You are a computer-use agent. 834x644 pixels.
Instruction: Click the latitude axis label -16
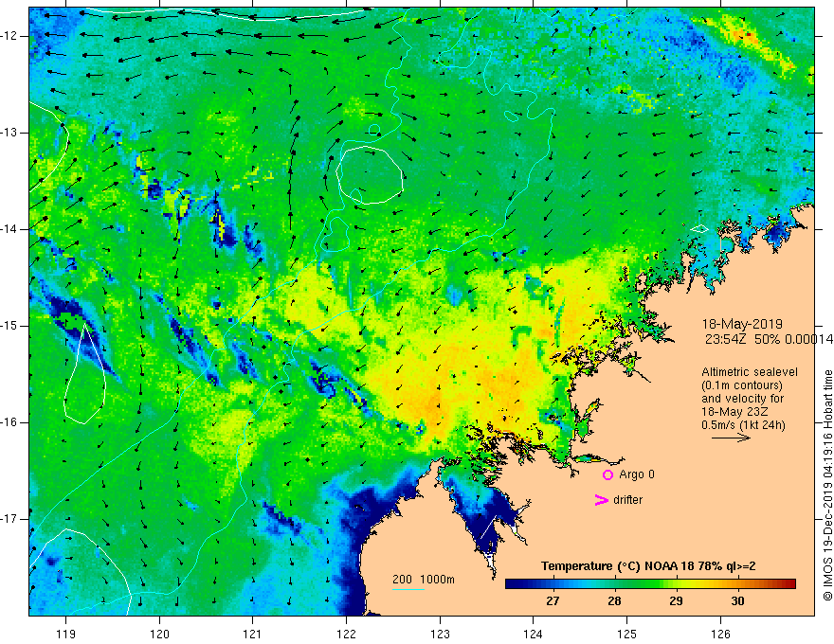point(9,422)
